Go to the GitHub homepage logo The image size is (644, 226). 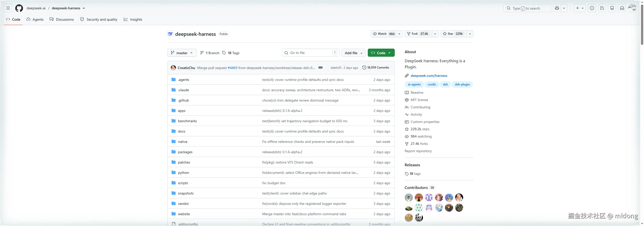point(19,8)
